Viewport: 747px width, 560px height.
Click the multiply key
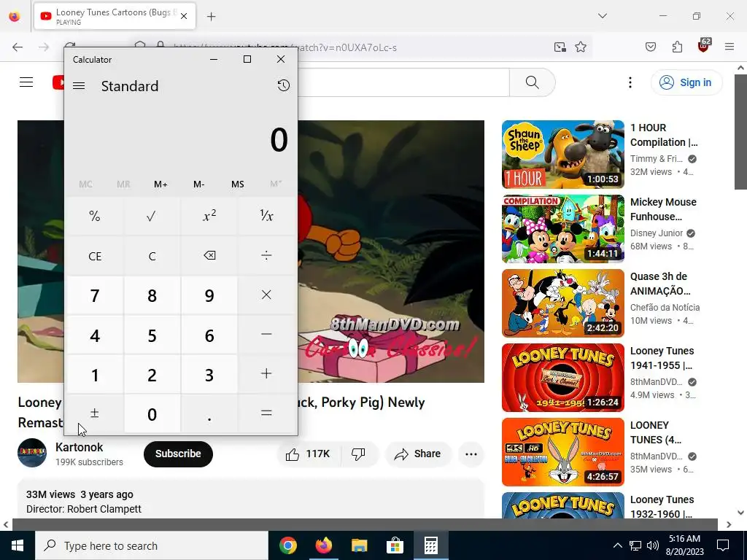(x=266, y=295)
